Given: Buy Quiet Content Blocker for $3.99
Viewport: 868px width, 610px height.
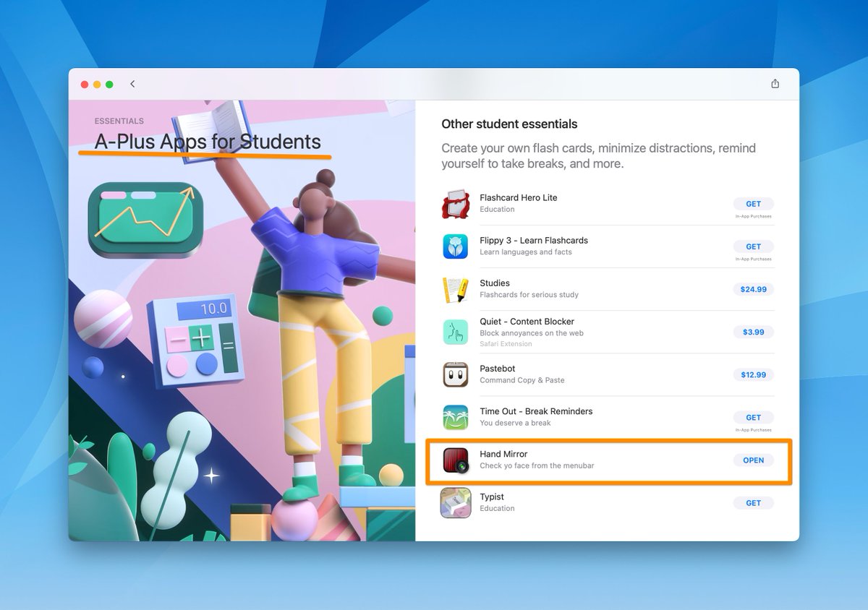Looking at the screenshot, I should click(x=753, y=332).
